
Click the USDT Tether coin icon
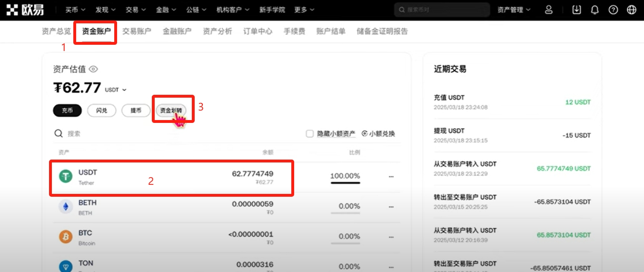(65, 176)
